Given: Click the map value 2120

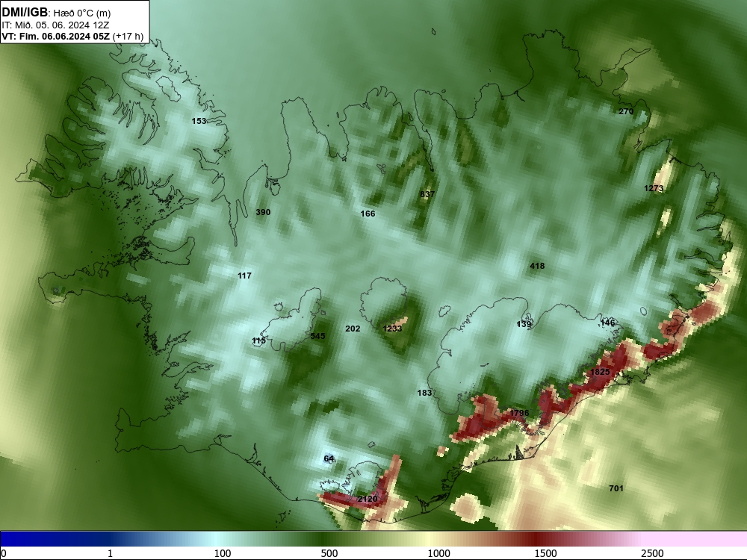Looking at the screenshot, I should (368, 499).
